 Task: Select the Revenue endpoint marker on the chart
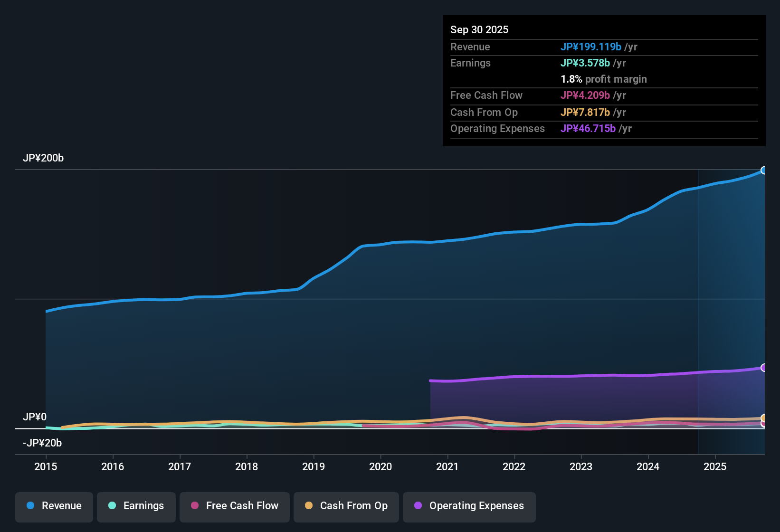(x=764, y=170)
